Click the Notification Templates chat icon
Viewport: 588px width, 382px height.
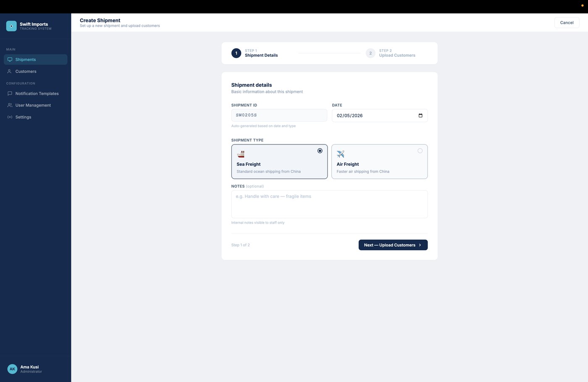(10, 94)
